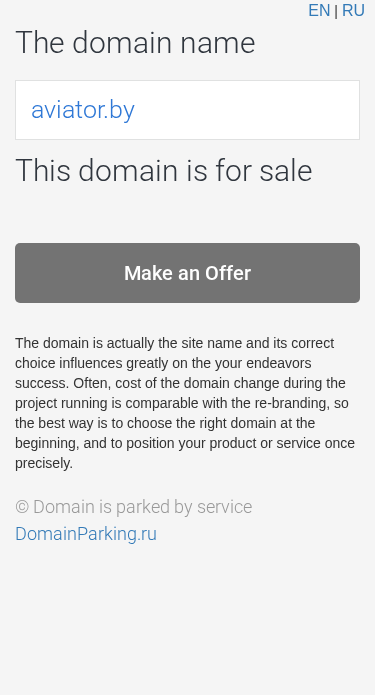Click empty space inside the white domain box
Viewport: 375px width, 695px height.
[248, 110]
